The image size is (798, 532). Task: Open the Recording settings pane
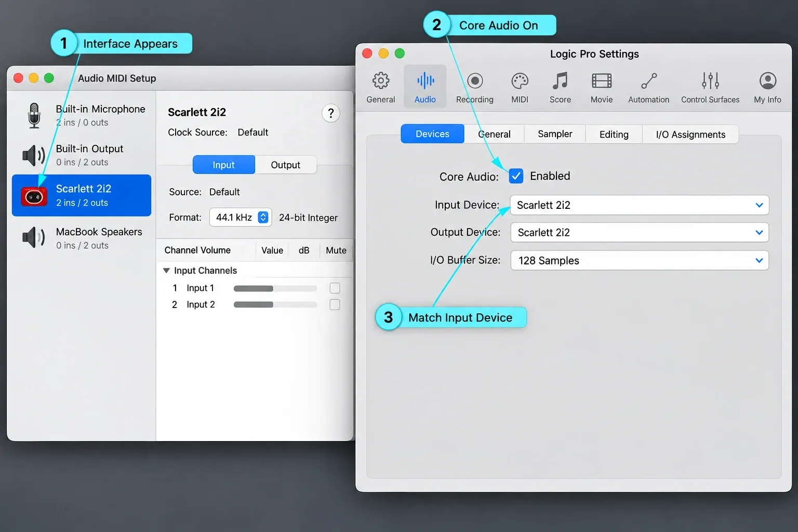(x=475, y=87)
